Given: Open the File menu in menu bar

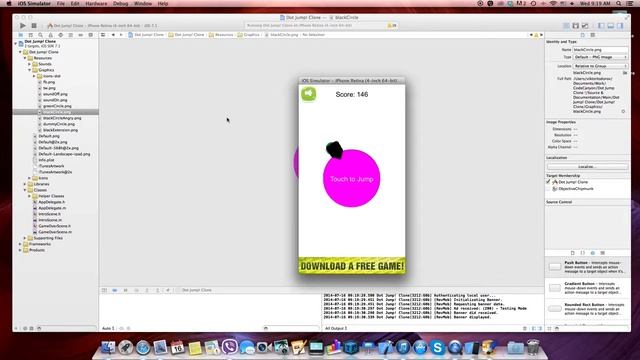Looking at the screenshot, I should click(x=60, y=4).
